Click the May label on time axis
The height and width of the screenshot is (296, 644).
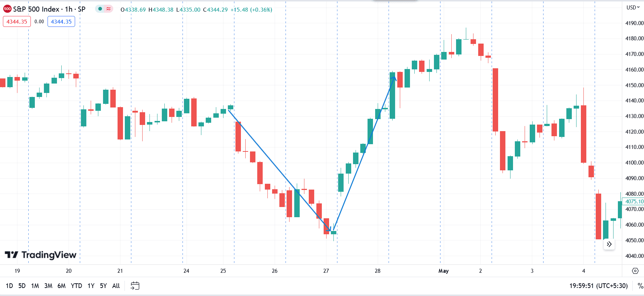pyautogui.click(x=443, y=271)
